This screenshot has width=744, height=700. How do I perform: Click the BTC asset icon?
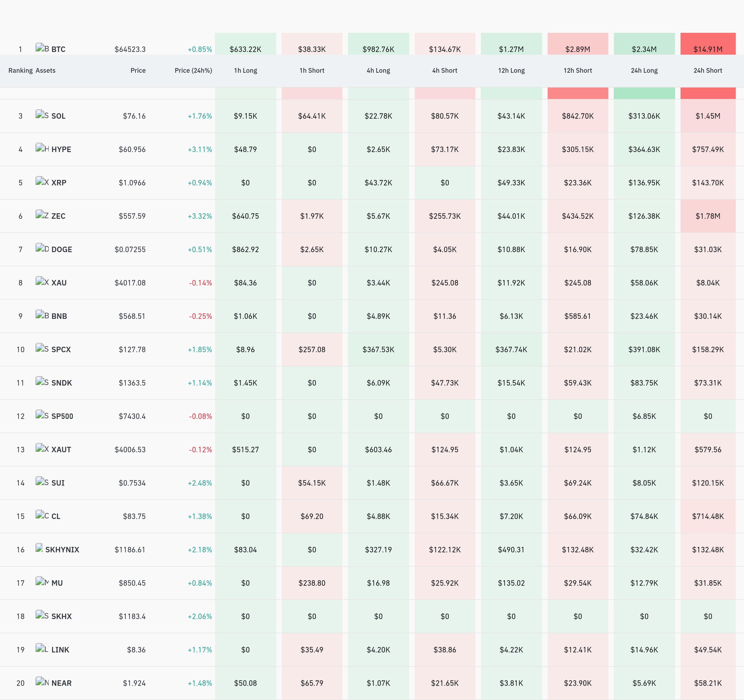point(42,48)
